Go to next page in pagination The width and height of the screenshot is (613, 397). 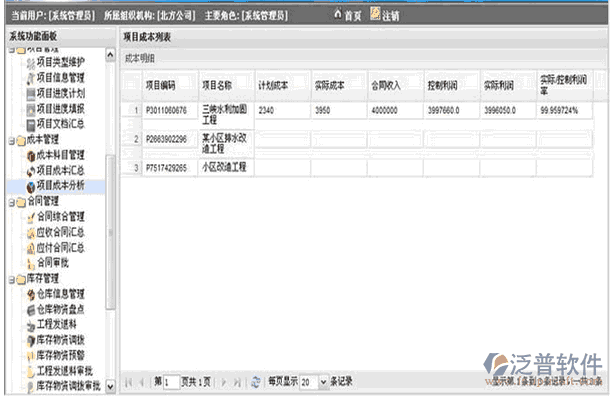tap(224, 382)
